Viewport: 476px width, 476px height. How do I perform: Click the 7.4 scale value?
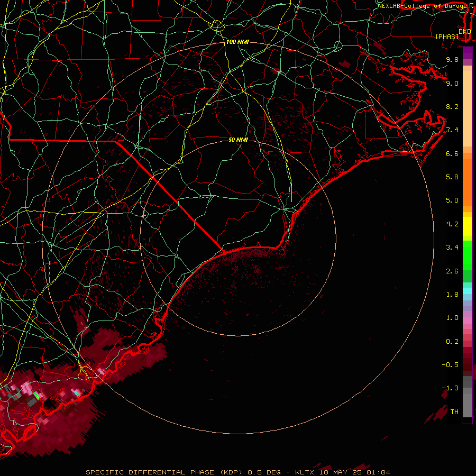[452, 130]
